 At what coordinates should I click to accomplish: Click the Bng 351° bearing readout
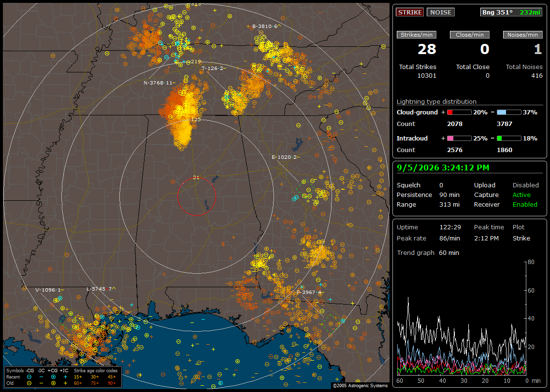[497, 12]
